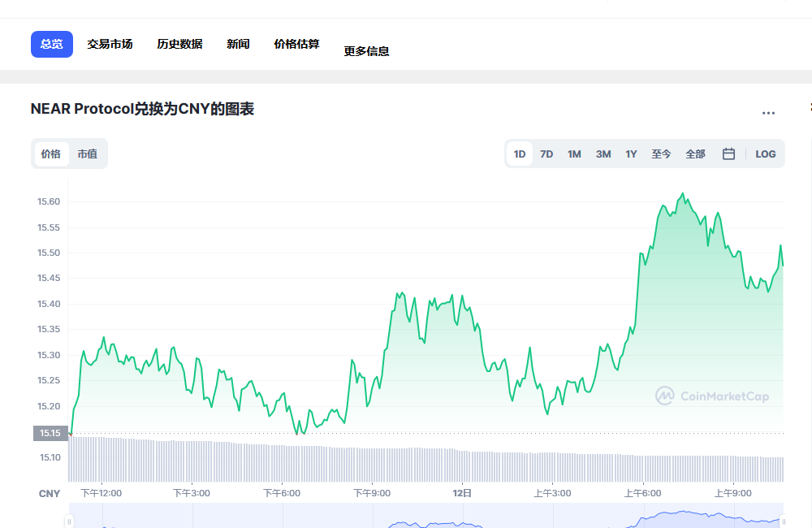The width and height of the screenshot is (812, 528).
Task: Click the 上午9:00 time axis label
Action: click(x=732, y=493)
